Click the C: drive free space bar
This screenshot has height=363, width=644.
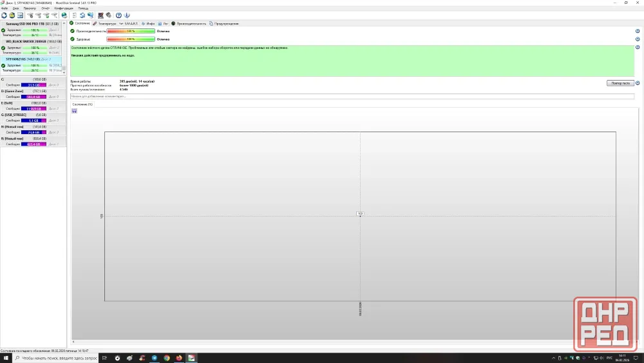pyautogui.click(x=33, y=85)
